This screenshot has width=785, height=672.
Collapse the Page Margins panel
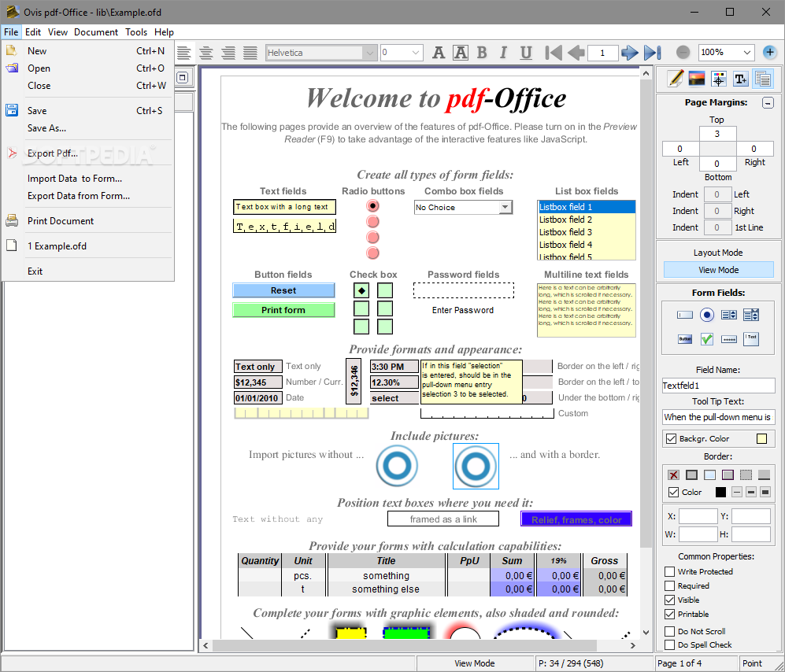pyautogui.click(x=768, y=102)
